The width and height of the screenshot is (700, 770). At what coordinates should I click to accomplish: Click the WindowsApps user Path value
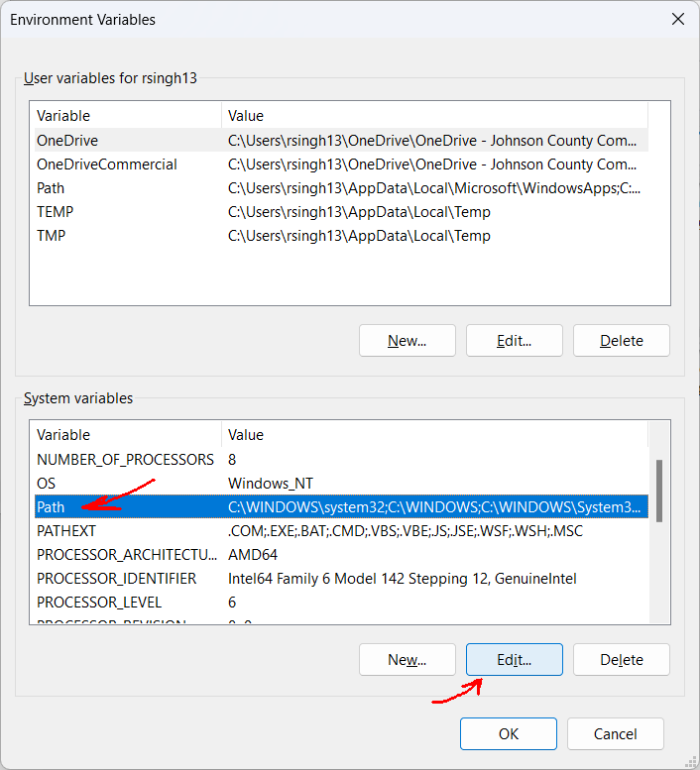coord(434,188)
